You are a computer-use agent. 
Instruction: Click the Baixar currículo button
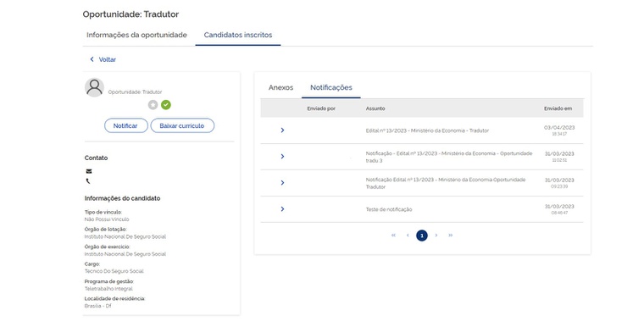click(182, 125)
